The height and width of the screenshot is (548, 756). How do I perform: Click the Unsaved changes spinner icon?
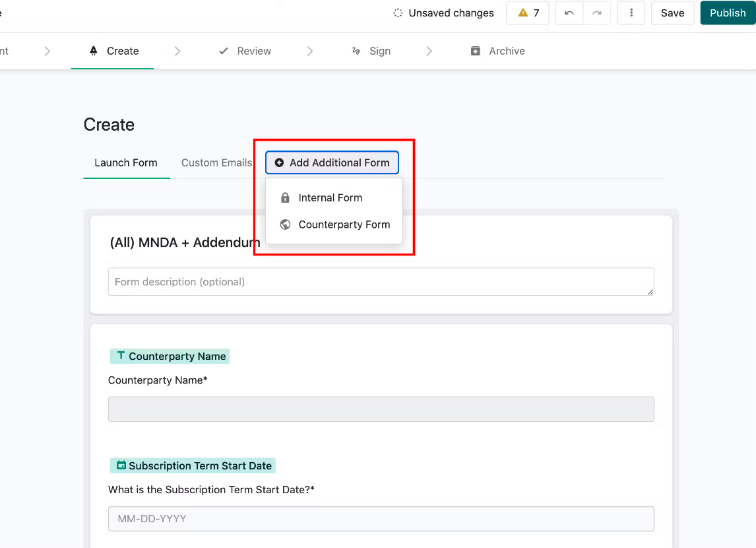(x=398, y=13)
